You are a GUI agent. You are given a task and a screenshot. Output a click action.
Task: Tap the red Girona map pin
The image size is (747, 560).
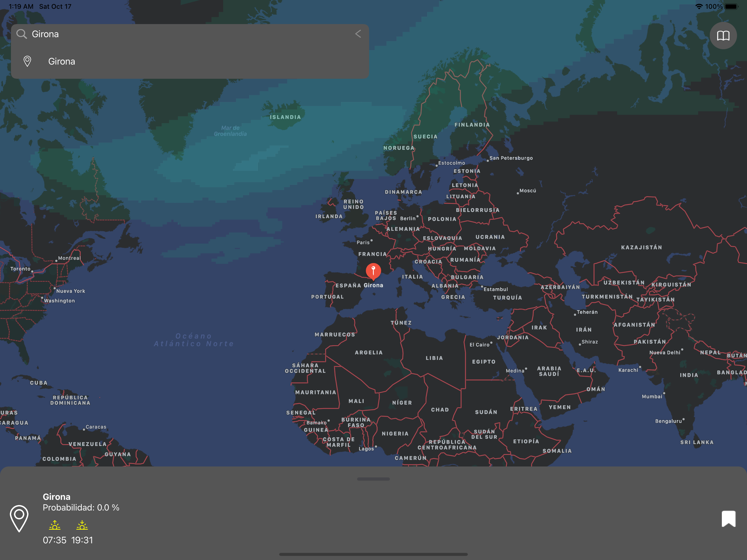tap(373, 271)
